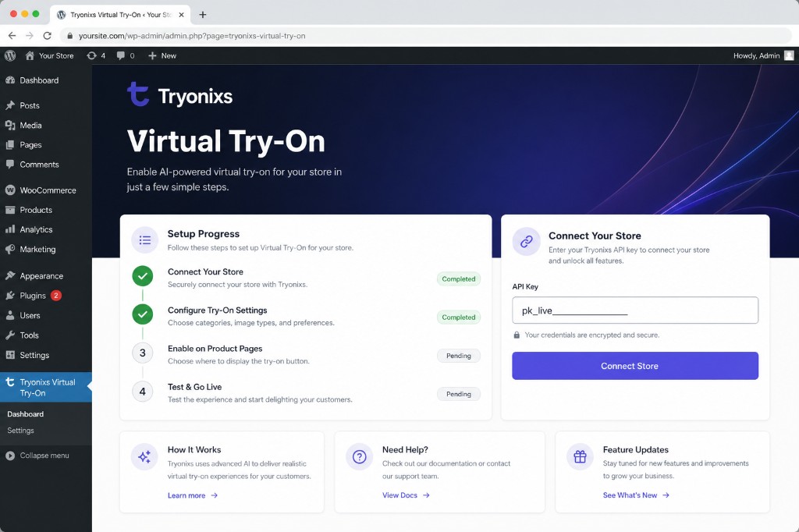Screen dimensions: 799x532
Task: Click the Pending badge for Enable on Product Pages
Action: pyautogui.click(x=459, y=356)
